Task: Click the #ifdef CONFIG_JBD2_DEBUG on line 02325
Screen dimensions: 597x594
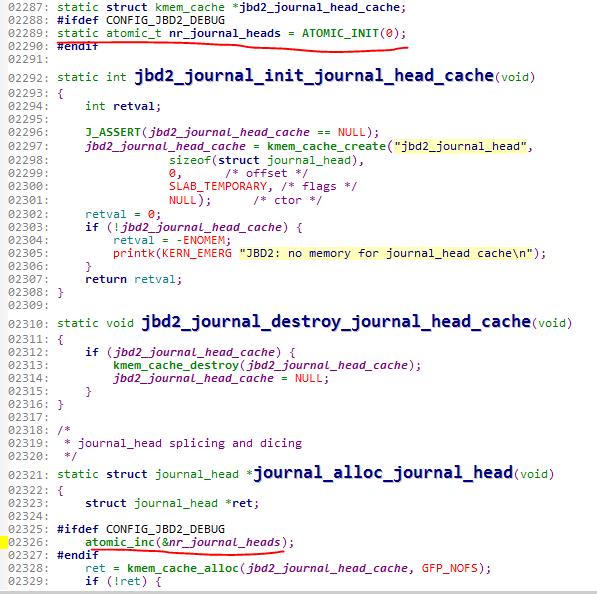Action: (141, 529)
